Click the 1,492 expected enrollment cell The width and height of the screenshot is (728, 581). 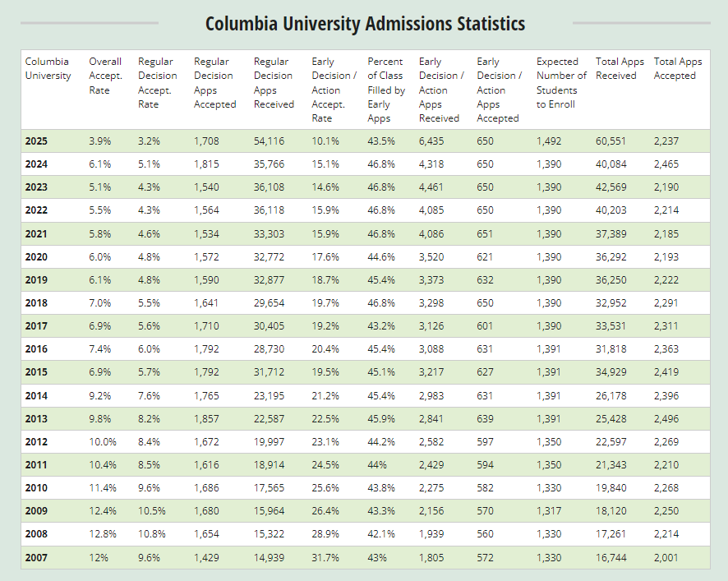click(548, 141)
